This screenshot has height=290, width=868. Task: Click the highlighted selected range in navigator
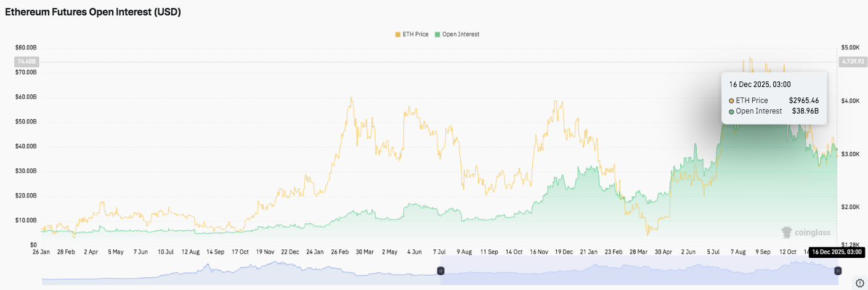tap(639, 271)
